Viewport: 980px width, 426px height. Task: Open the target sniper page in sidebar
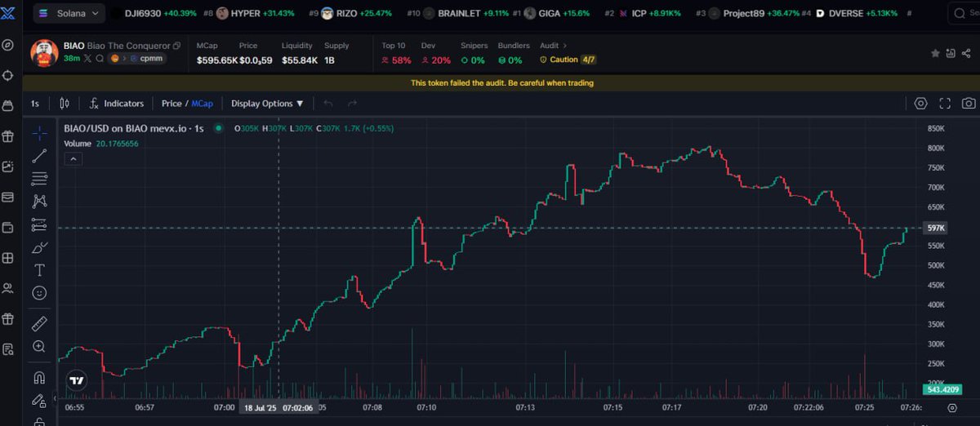[8, 75]
